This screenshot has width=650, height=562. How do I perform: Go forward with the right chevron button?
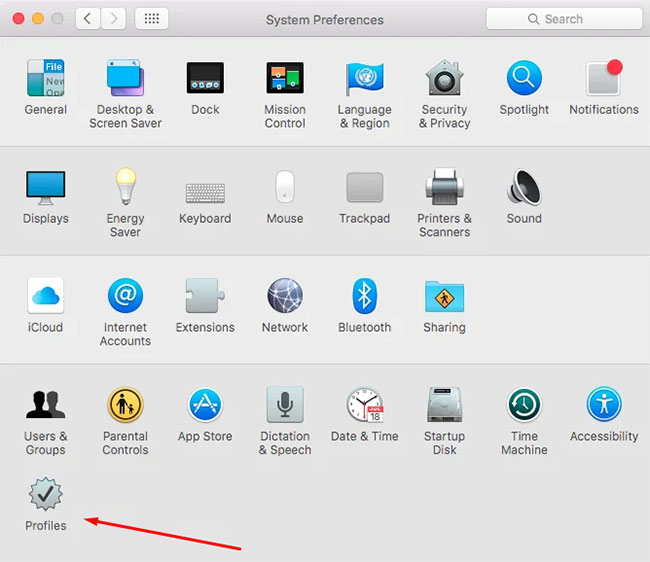coord(113,19)
